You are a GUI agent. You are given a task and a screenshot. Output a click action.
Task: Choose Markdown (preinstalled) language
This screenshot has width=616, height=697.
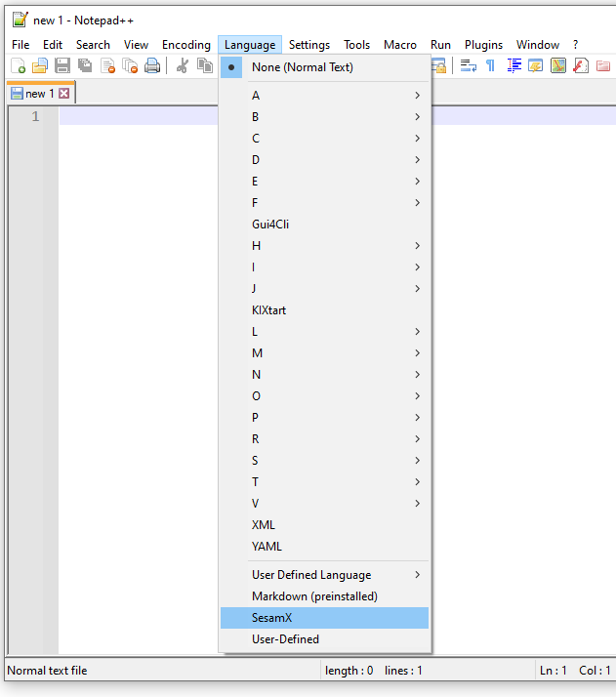[x=324, y=596]
